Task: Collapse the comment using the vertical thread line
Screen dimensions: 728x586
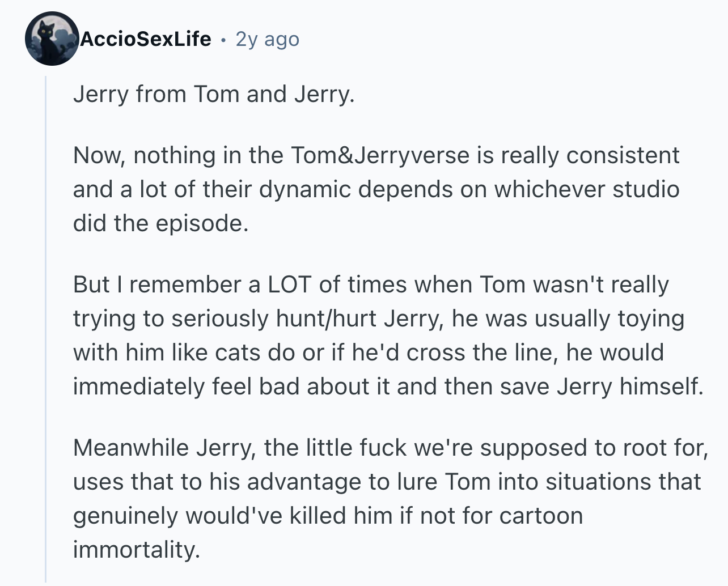Action: coord(46,329)
